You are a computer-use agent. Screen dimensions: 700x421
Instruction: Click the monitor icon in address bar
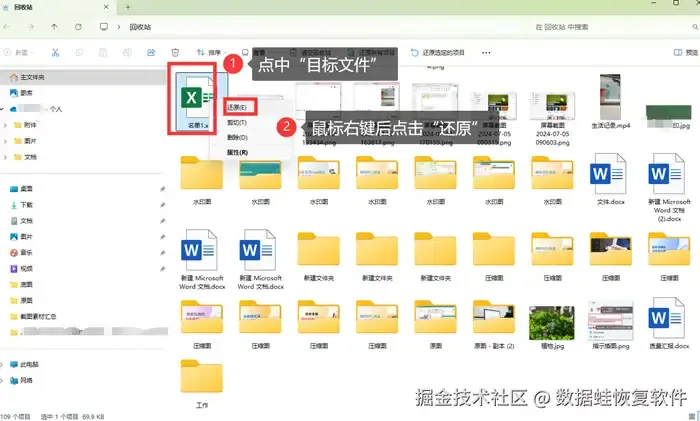click(x=104, y=27)
